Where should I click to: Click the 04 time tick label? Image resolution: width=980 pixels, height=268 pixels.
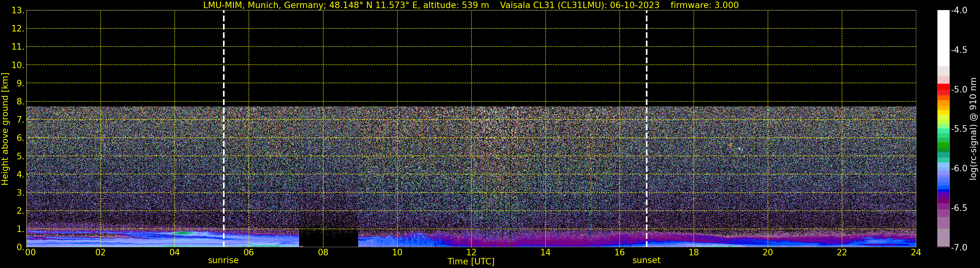pos(175,252)
